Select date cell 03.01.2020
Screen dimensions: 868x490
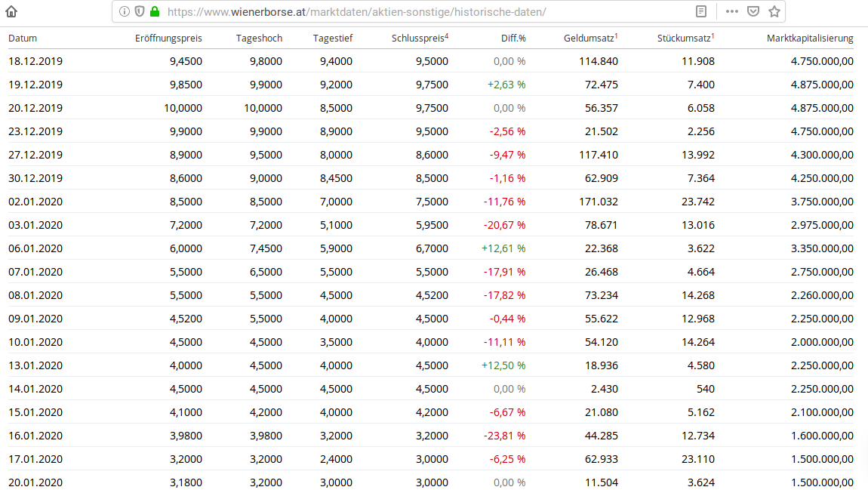(x=35, y=225)
